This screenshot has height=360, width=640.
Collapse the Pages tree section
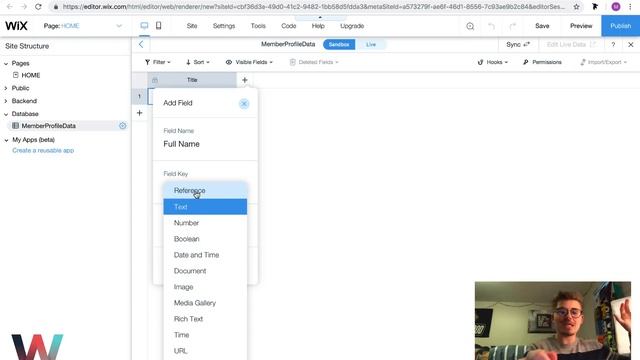click(6, 64)
